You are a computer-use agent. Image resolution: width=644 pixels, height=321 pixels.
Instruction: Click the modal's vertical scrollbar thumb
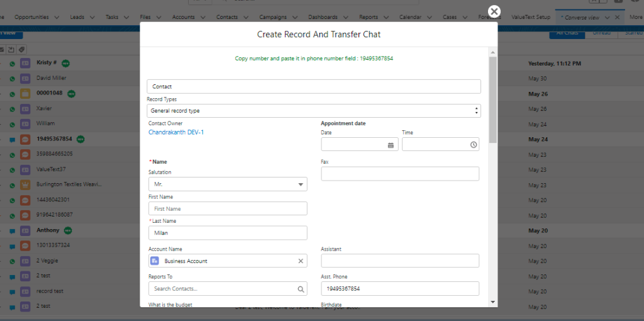tap(493, 99)
